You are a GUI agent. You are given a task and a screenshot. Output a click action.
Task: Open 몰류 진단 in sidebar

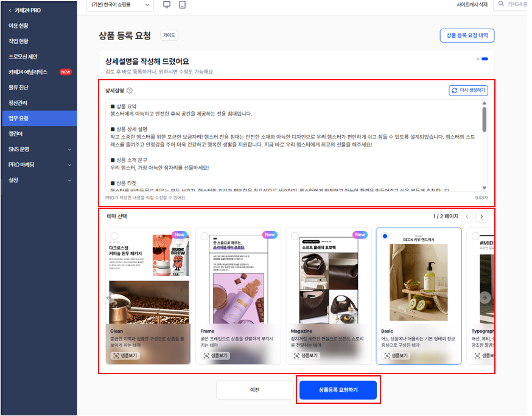[39, 88]
